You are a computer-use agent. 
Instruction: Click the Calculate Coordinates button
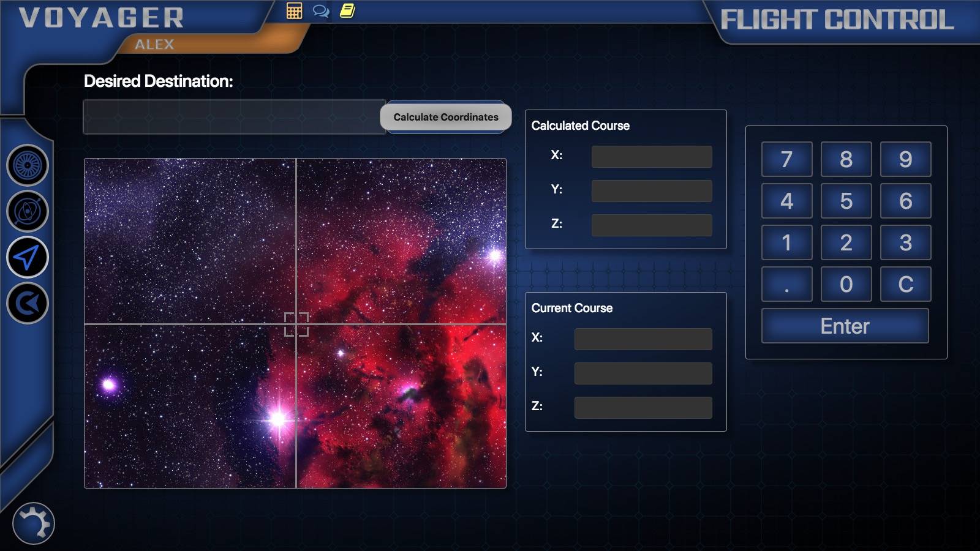tap(445, 117)
